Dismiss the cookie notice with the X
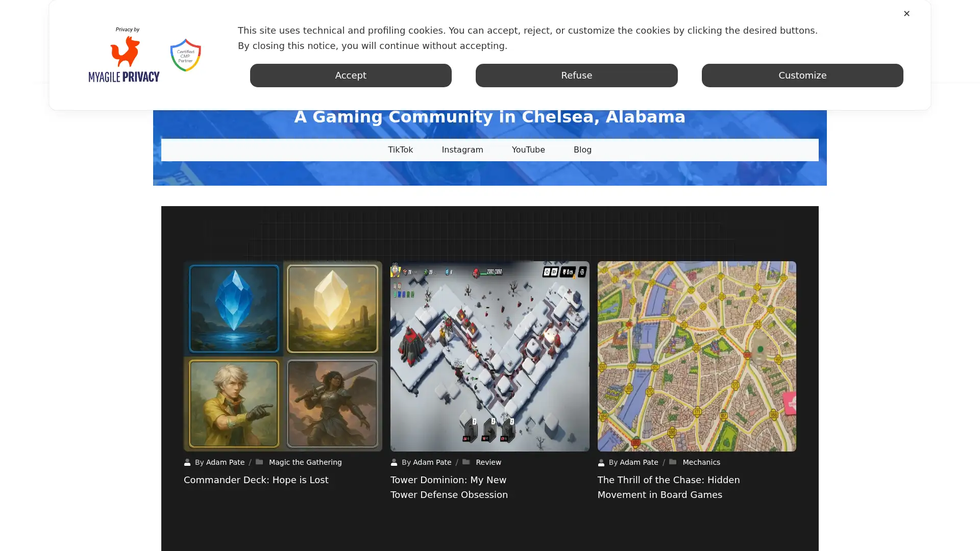Screen dimensions: 980x551 pyautogui.click(x=906, y=13)
